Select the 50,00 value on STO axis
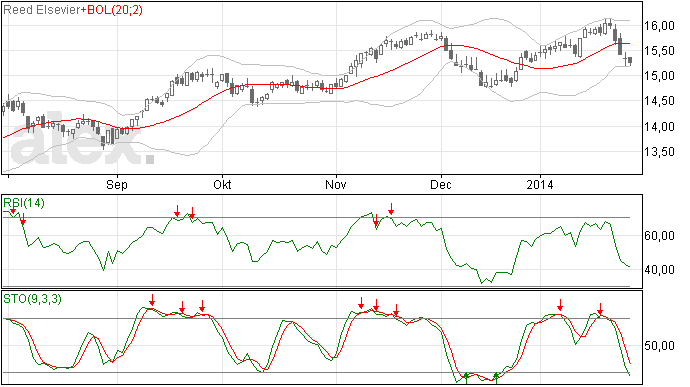690x387 pixels. (659, 346)
